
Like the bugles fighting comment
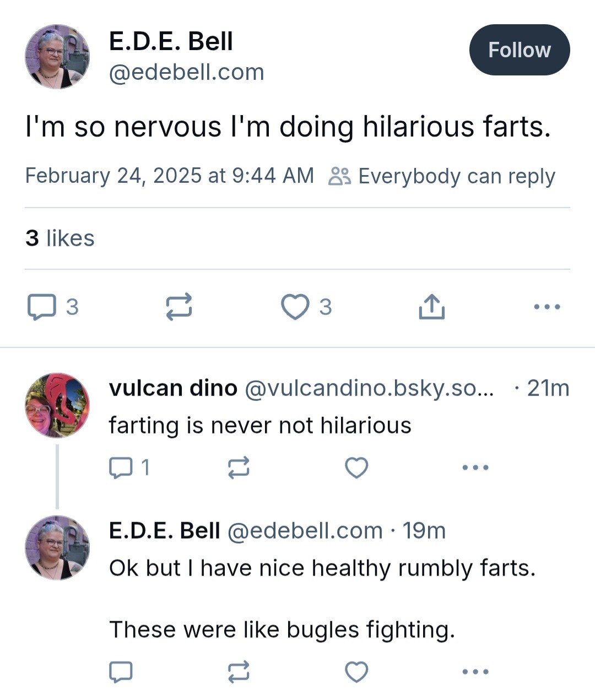[356, 672]
